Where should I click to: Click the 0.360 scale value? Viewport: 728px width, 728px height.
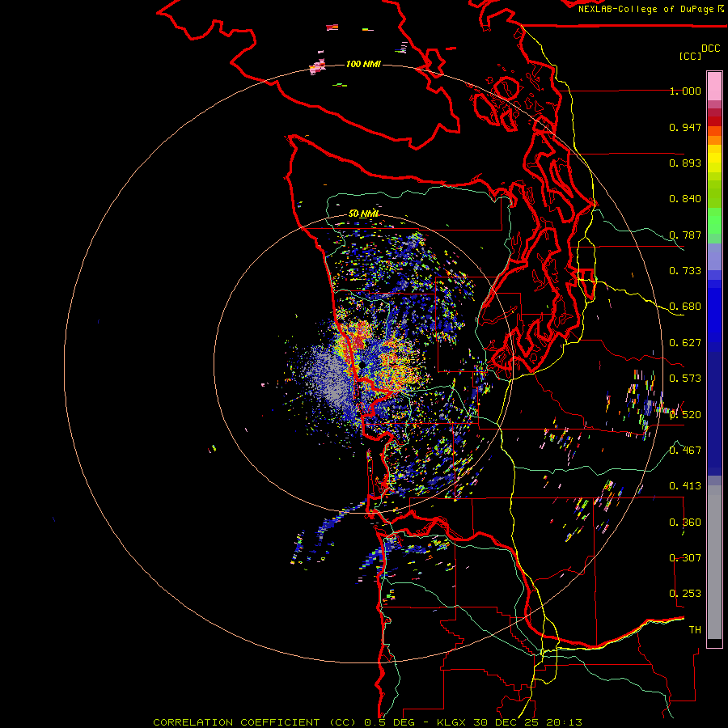(685, 523)
